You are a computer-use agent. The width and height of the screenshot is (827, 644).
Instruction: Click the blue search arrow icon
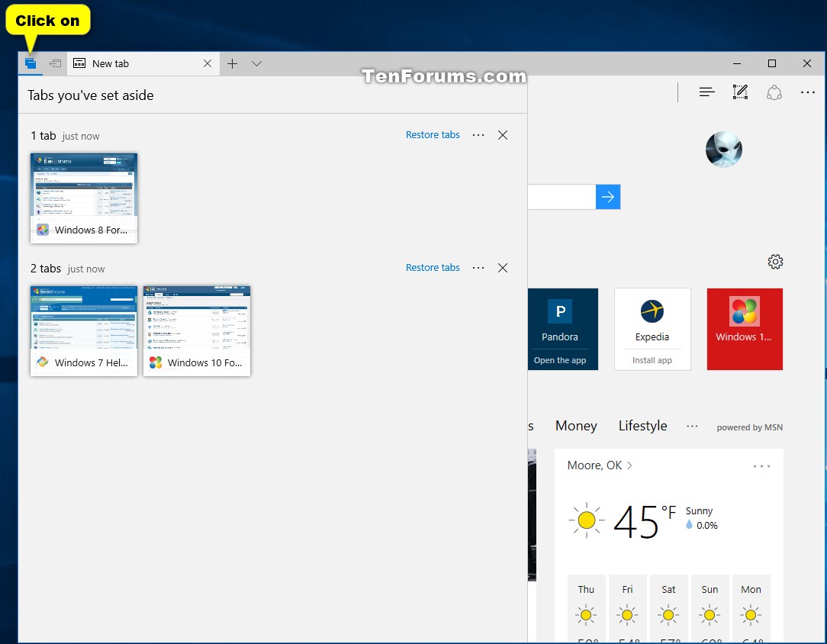coord(608,197)
